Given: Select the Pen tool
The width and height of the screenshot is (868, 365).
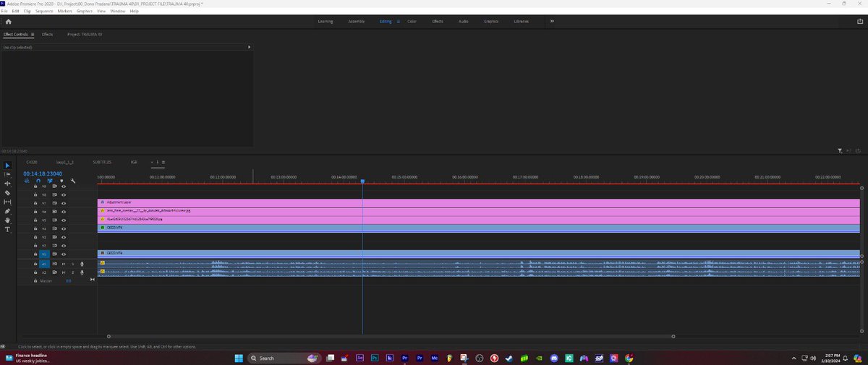Looking at the screenshot, I should point(7,211).
